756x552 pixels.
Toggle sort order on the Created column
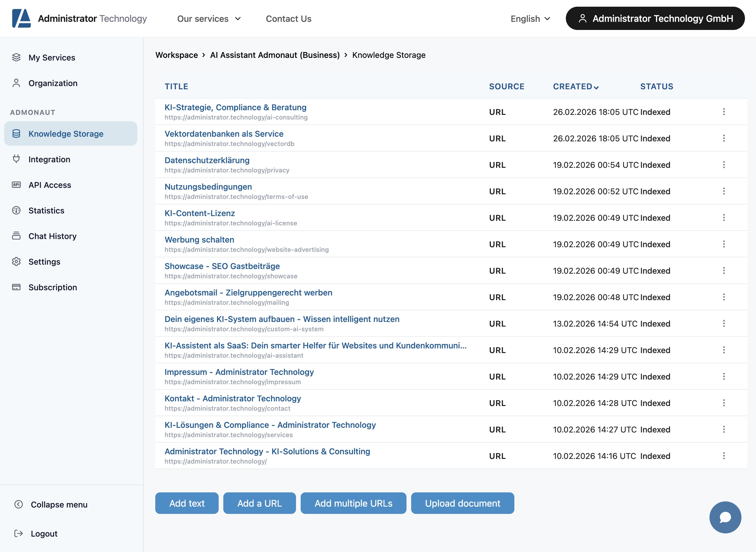tap(576, 86)
